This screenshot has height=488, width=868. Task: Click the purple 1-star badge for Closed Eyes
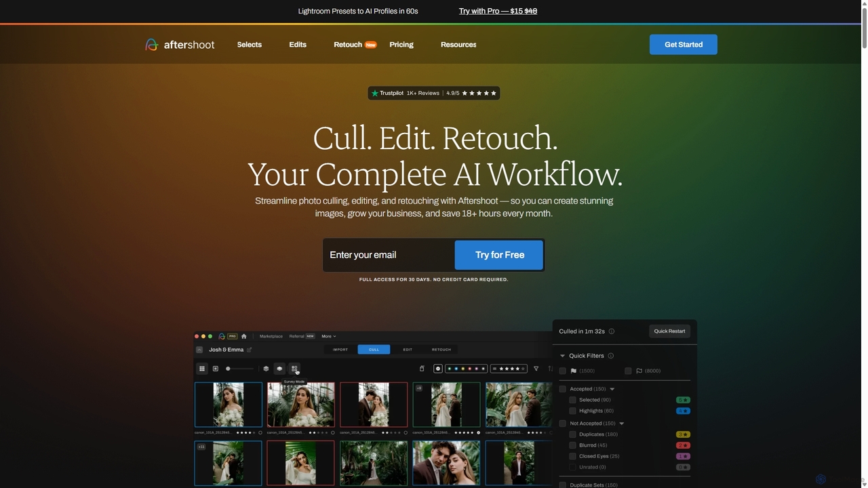point(683,456)
